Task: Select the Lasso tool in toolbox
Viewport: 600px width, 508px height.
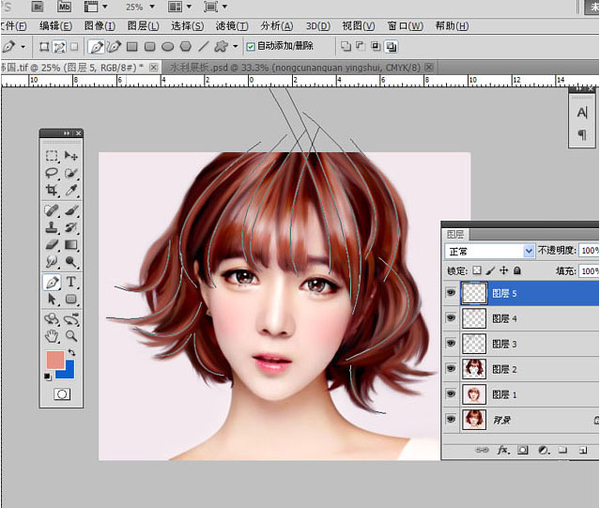Action: coord(52,173)
